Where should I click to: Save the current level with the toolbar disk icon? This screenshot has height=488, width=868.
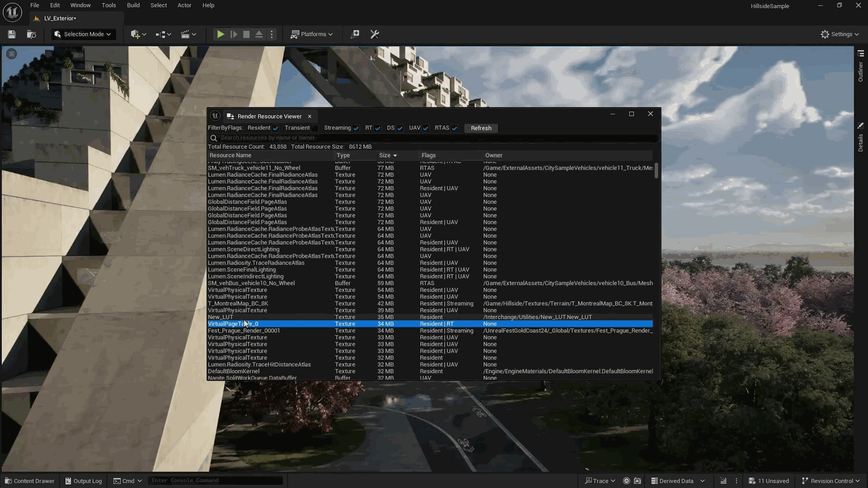(x=11, y=34)
